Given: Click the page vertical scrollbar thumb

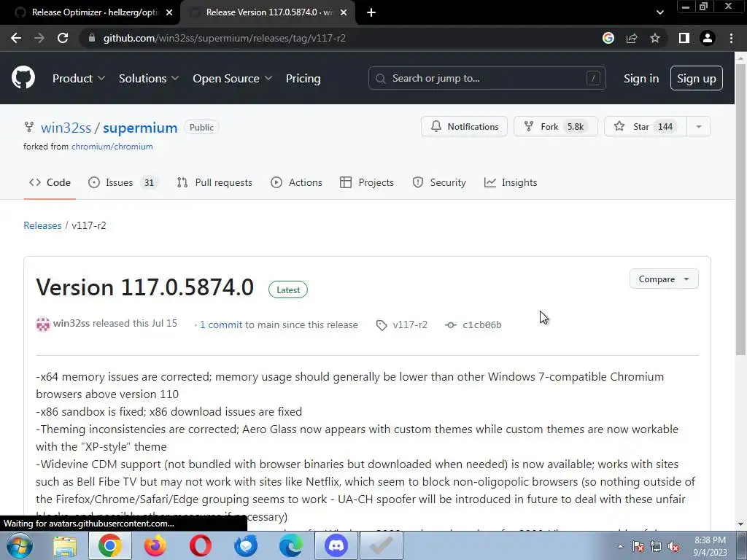Looking at the screenshot, I should (740, 209).
